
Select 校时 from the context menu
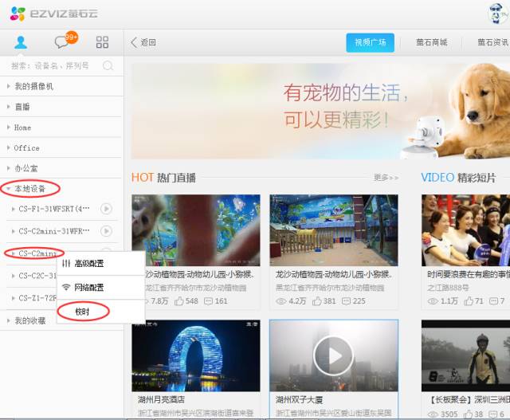[82, 312]
